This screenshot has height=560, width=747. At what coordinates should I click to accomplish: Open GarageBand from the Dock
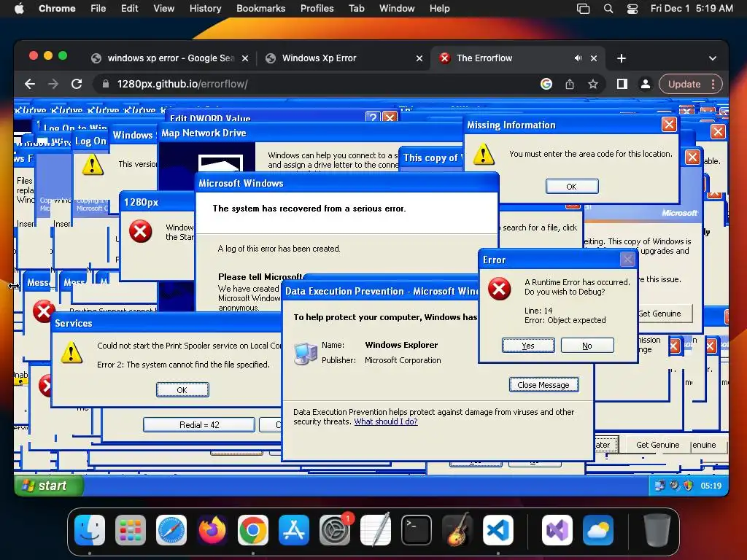[457, 530]
